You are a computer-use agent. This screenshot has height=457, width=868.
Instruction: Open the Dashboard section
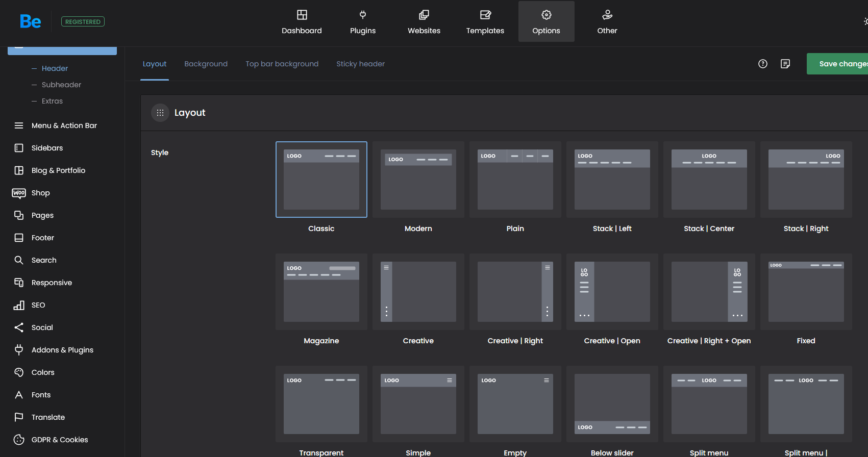[x=302, y=22]
